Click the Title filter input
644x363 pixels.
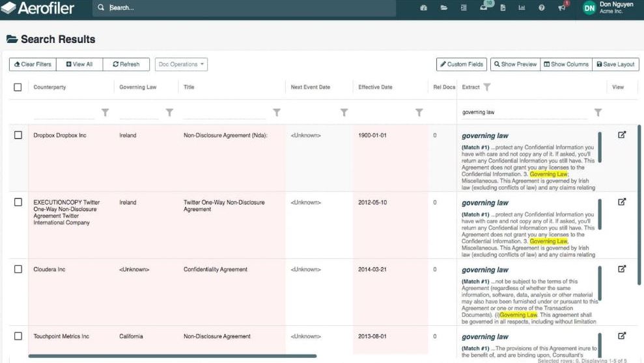(224, 112)
